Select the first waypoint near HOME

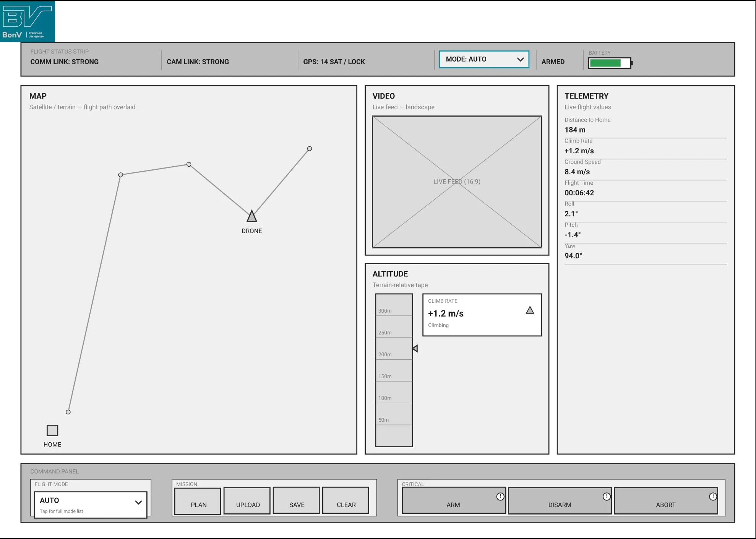tap(68, 412)
